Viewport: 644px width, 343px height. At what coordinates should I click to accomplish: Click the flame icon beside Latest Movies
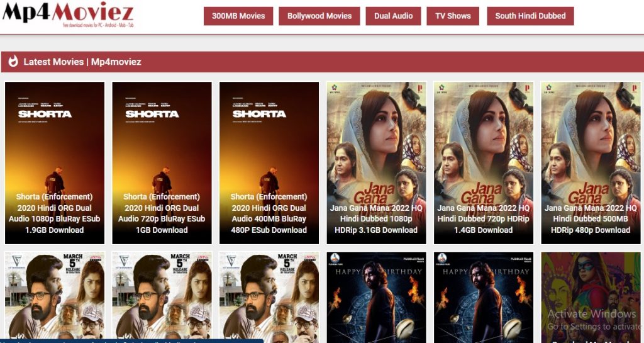tap(13, 62)
